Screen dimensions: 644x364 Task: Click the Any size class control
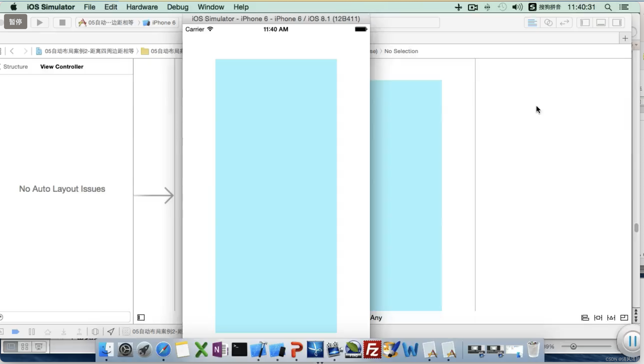pos(376,318)
